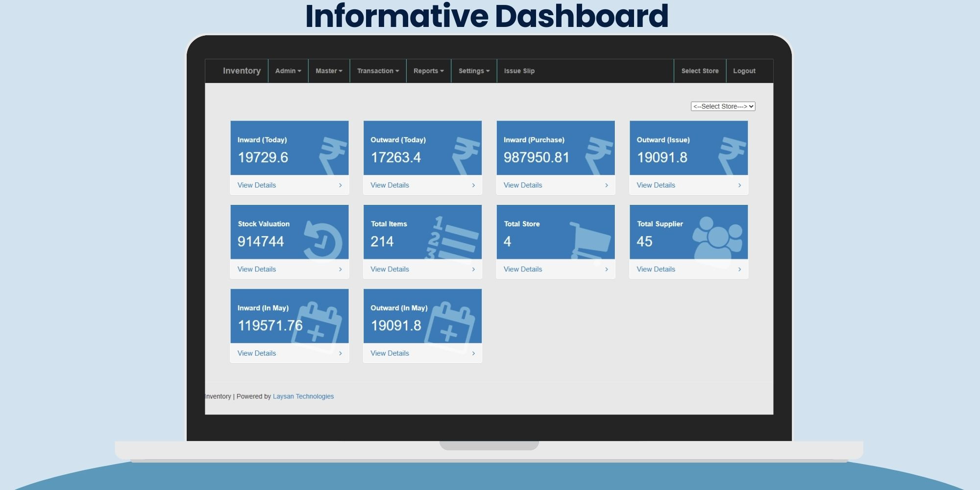
Task: Click the shopping cart icon on Total Store
Action: [x=590, y=242]
